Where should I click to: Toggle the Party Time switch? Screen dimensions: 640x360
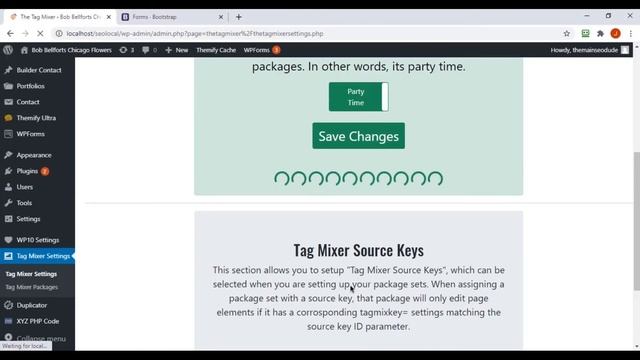pyautogui.click(x=358, y=97)
